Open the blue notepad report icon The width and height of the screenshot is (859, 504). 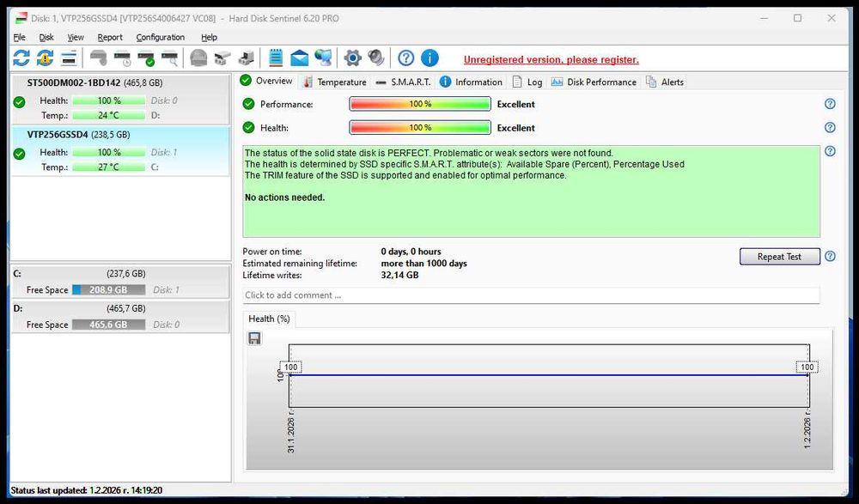276,58
